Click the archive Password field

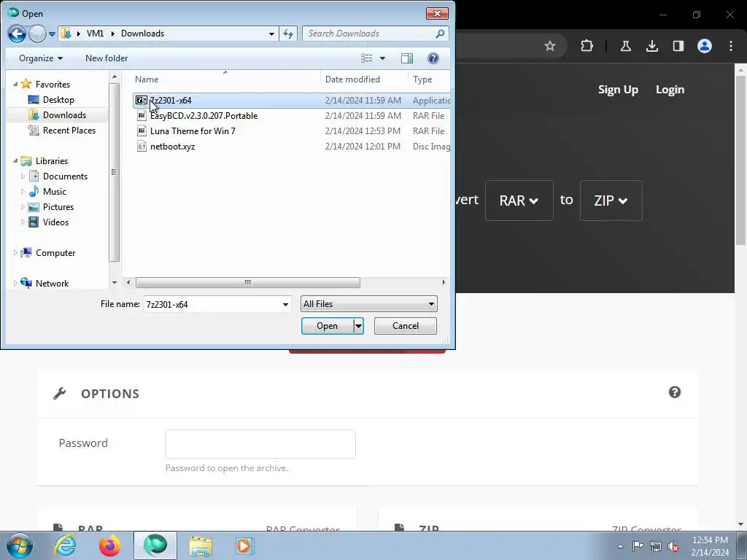[x=260, y=444]
